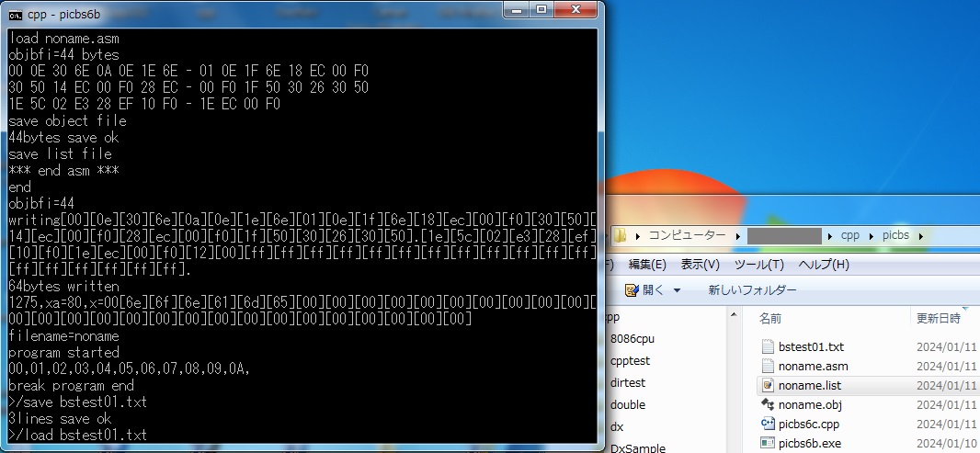The image size is (980, 453).
Task: Select the noname.asm file icon
Action: point(769,366)
